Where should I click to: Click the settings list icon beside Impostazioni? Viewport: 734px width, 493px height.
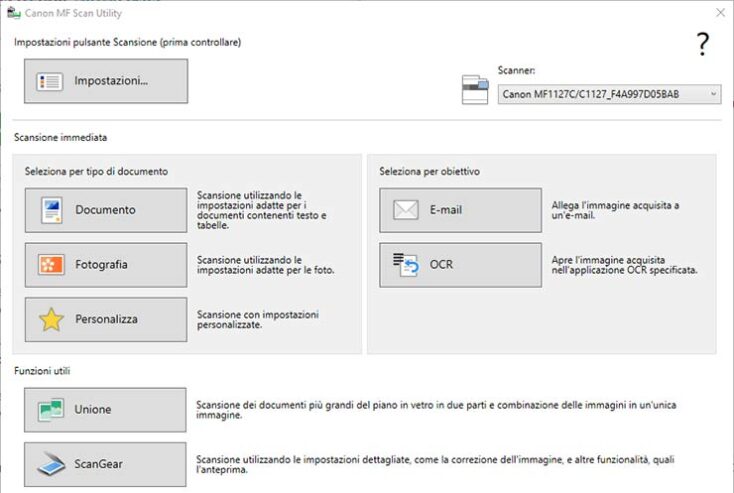click(x=50, y=81)
